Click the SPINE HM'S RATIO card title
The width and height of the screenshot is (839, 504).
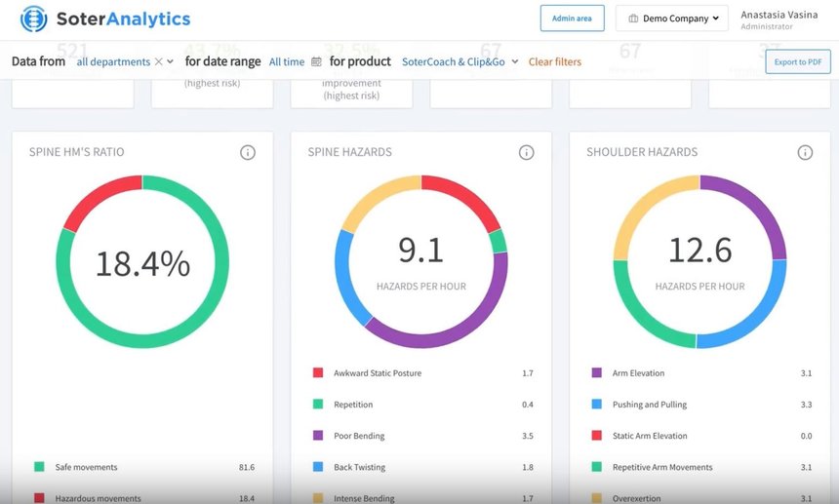click(76, 152)
